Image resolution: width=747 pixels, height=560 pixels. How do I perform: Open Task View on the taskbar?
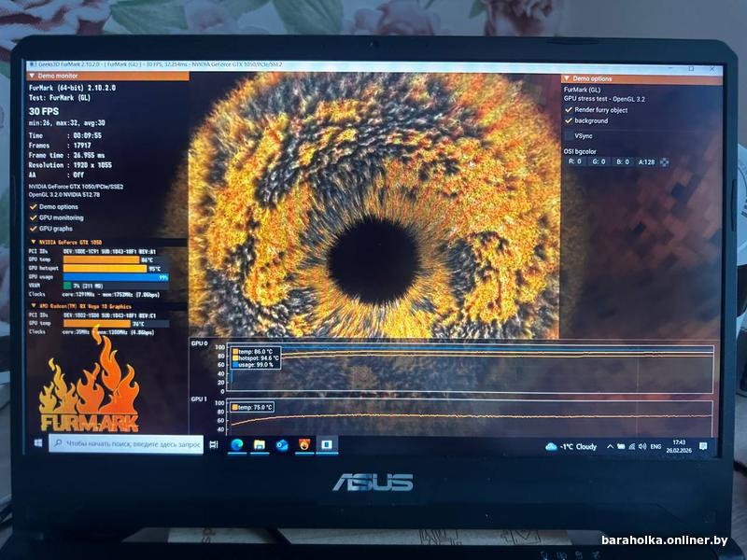214,444
